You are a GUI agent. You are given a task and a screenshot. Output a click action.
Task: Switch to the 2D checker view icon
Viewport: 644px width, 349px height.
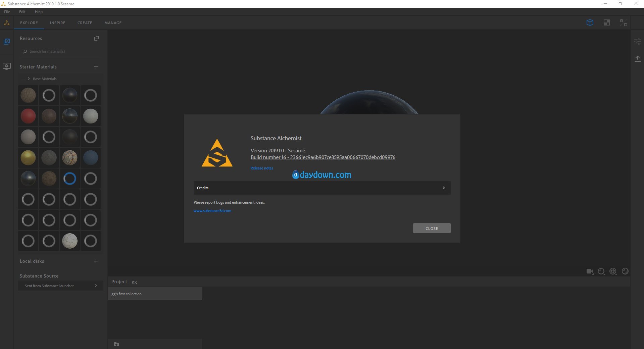[606, 22]
